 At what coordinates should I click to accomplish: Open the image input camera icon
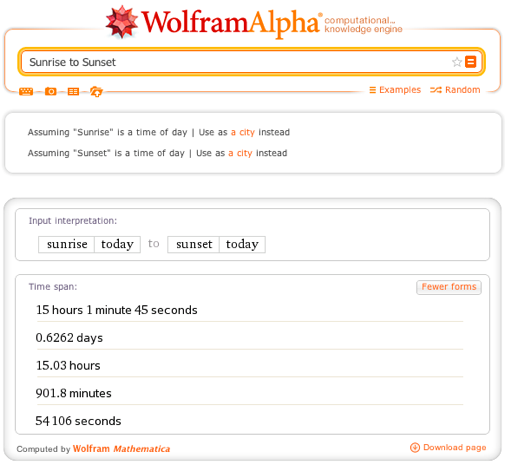click(51, 91)
